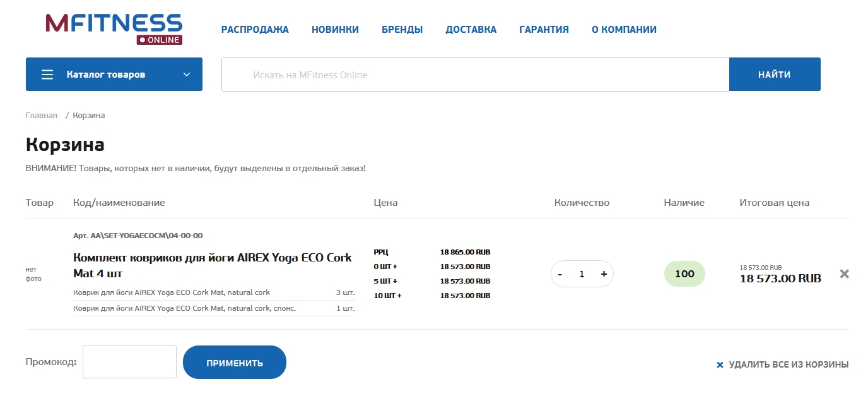Click the MFitness Online logo
The height and width of the screenshot is (408, 868).
(x=114, y=29)
